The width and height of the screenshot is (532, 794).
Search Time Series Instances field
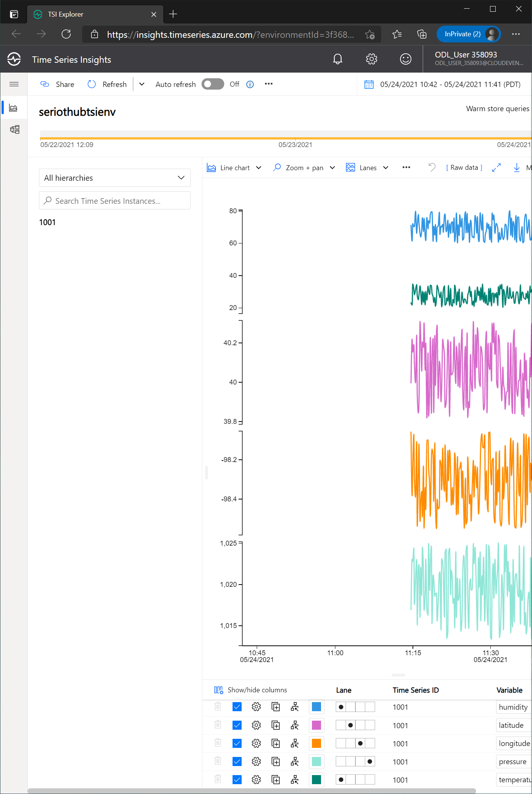115,200
